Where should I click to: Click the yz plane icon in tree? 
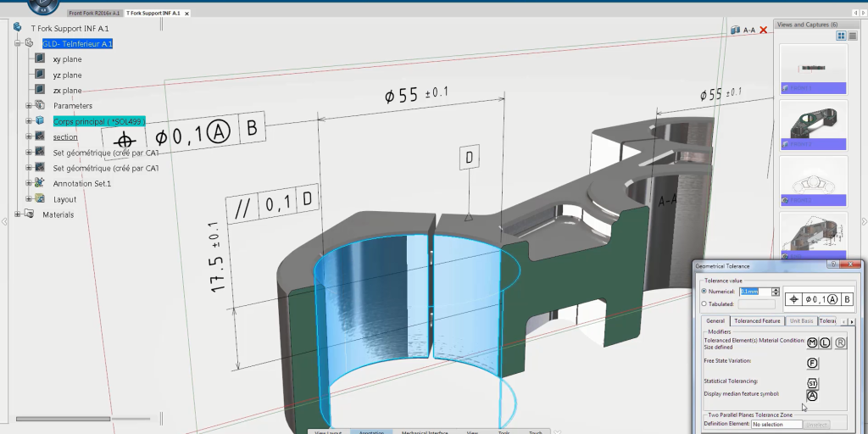point(39,74)
